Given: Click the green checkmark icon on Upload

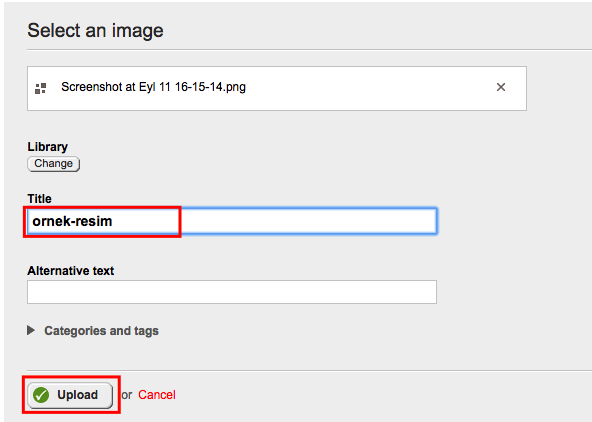Looking at the screenshot, I should click(x=41, y=395).
